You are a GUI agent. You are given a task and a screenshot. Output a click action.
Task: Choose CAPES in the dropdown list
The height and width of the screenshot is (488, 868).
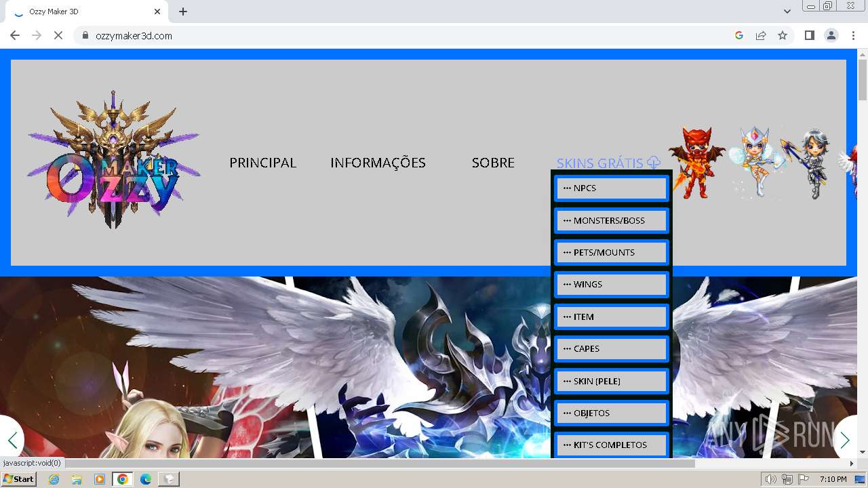(x=612, y=348)
